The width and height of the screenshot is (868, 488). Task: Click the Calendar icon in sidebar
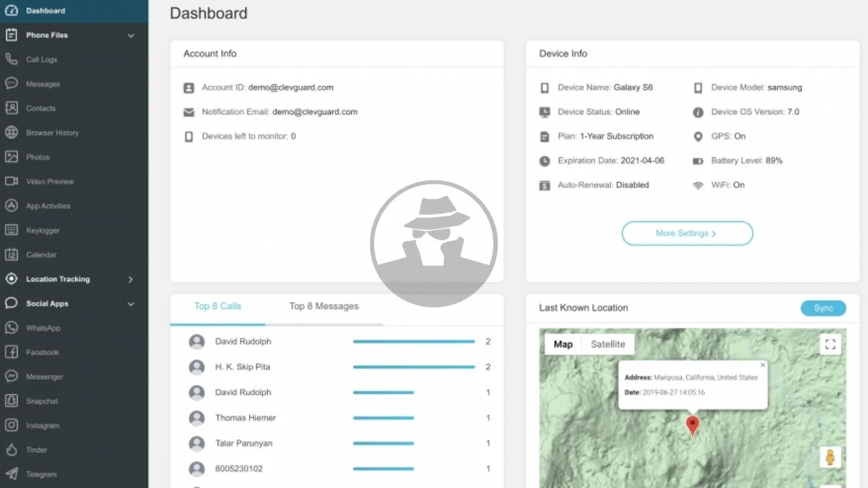point(11,255)
